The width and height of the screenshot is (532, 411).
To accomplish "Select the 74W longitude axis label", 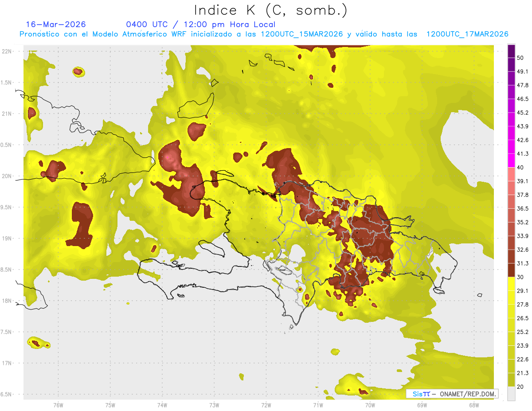I will click(x=162, y=405).
